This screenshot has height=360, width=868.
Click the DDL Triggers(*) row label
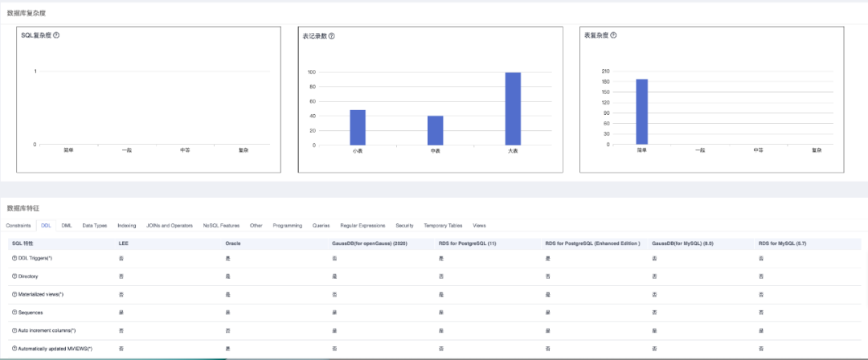point(35,259)
